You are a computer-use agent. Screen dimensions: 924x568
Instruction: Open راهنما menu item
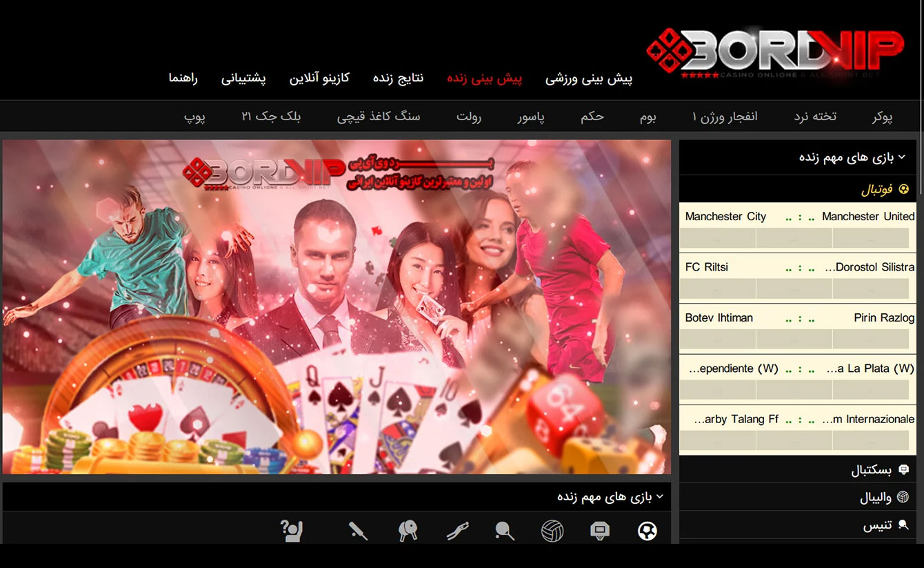point(183,78)
